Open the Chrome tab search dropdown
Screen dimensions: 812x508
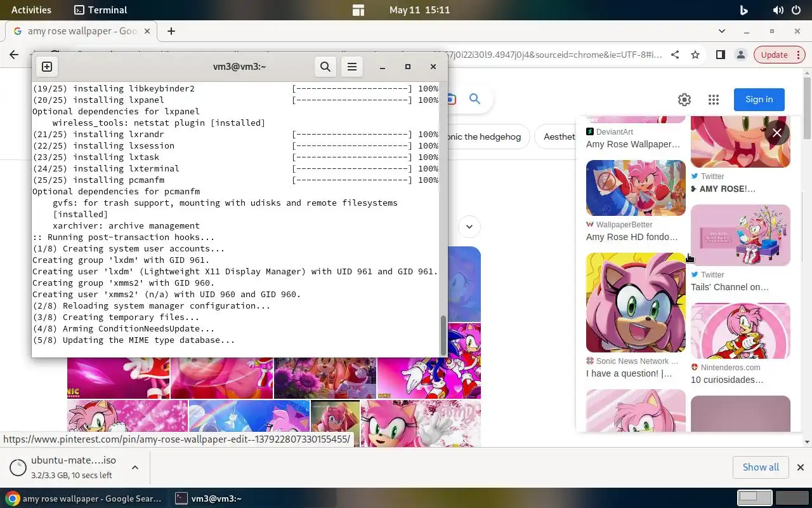point(722,30)
